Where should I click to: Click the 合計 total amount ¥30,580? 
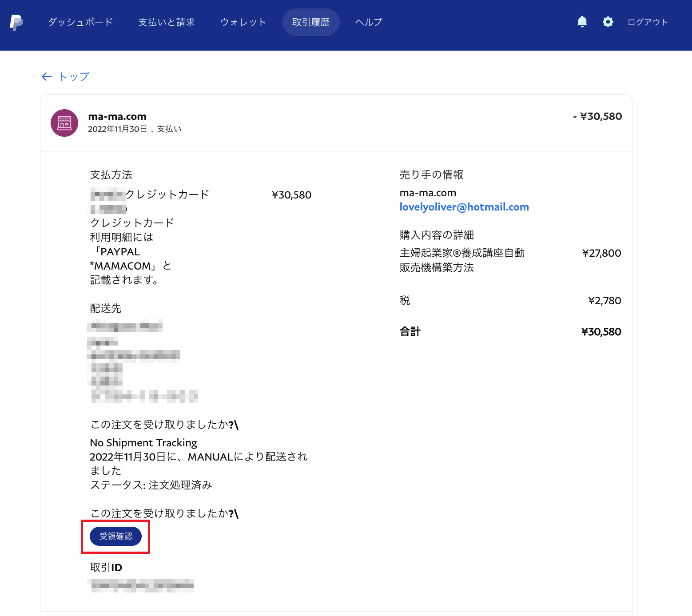[601, 332]
